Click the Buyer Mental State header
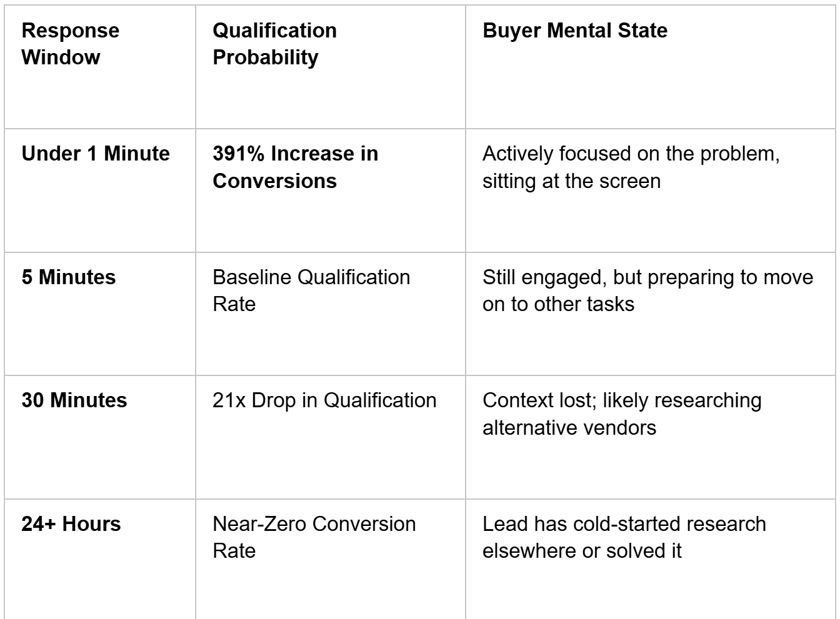 pyautogui.click(x=575, y=31)
